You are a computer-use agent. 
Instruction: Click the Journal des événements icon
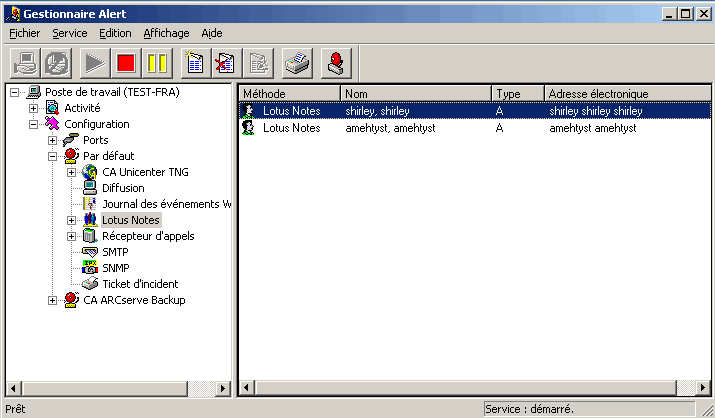tap(90, 204)
